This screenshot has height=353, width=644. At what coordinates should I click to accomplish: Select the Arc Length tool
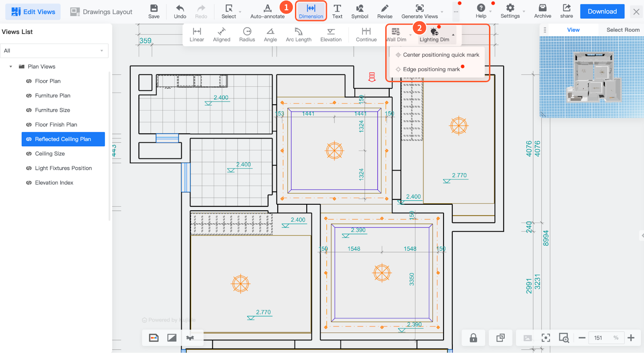click(298, 35)
